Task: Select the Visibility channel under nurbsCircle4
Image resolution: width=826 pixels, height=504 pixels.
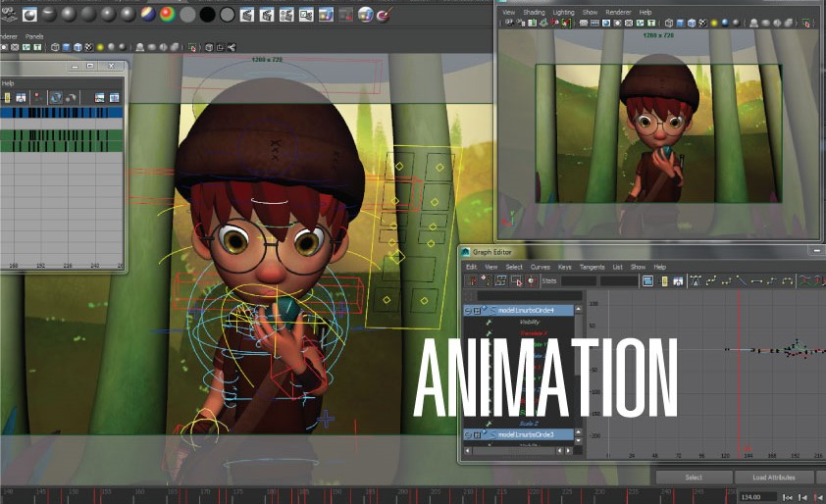Action: point(529,322)
